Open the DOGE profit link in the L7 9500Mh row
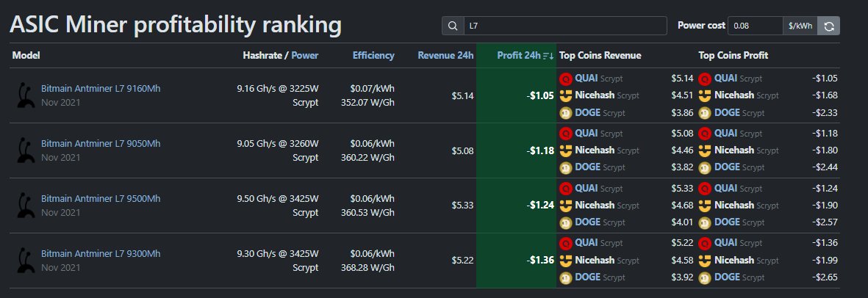The height and width of the screenshot is (298, 868). [727, 223]
